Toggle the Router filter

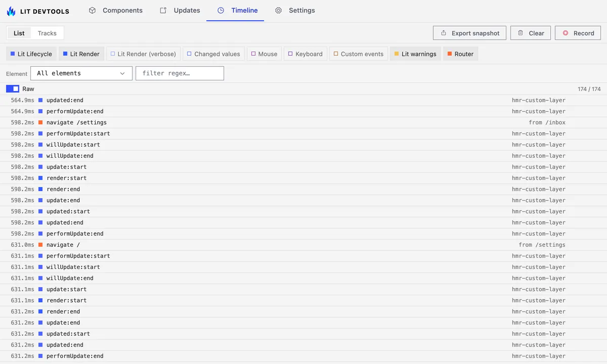click(x=460, y=54)
